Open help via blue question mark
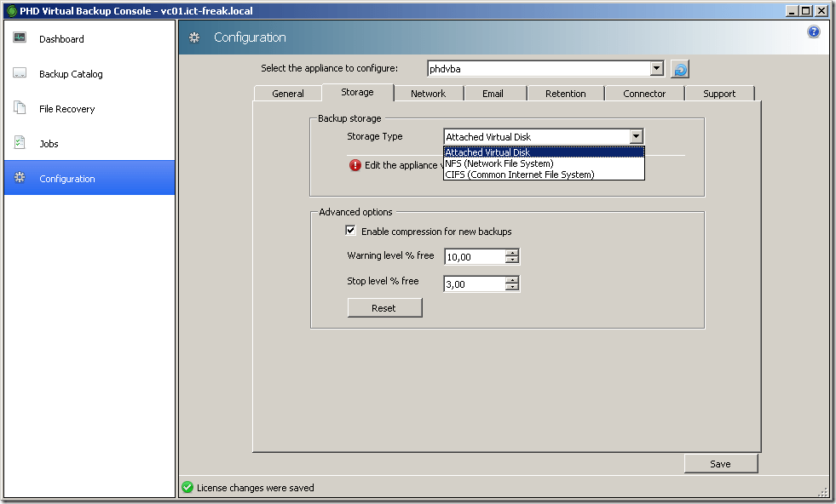Screen dimensions: 836x504 click(813, 31)
